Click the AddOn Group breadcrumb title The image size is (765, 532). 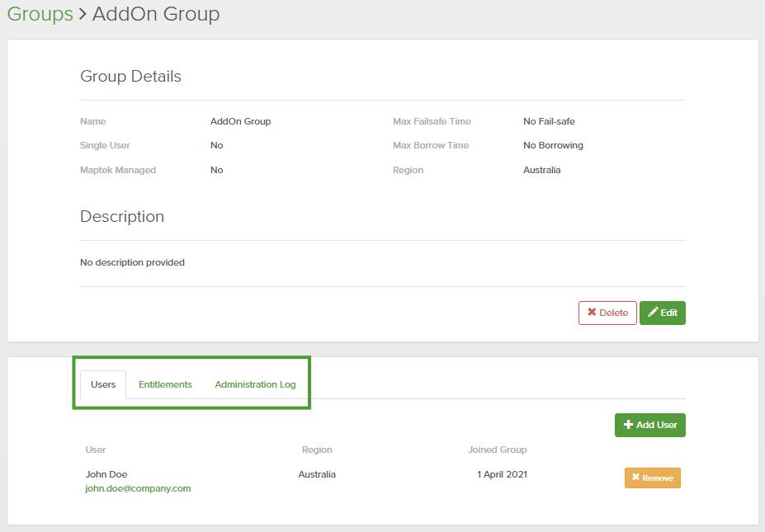click(x=156, y=14)
